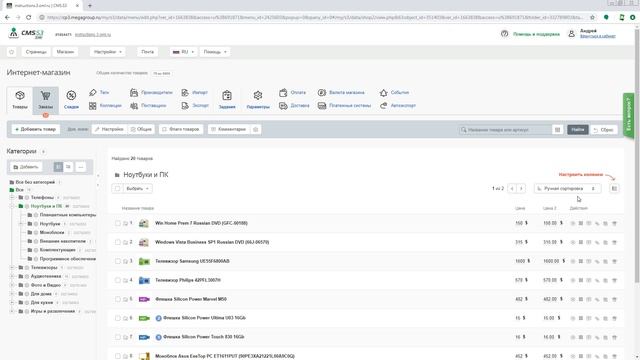Open the Выбрать bulk dropdown
This screenshot has height=360, width=640.
coord(137,189)
